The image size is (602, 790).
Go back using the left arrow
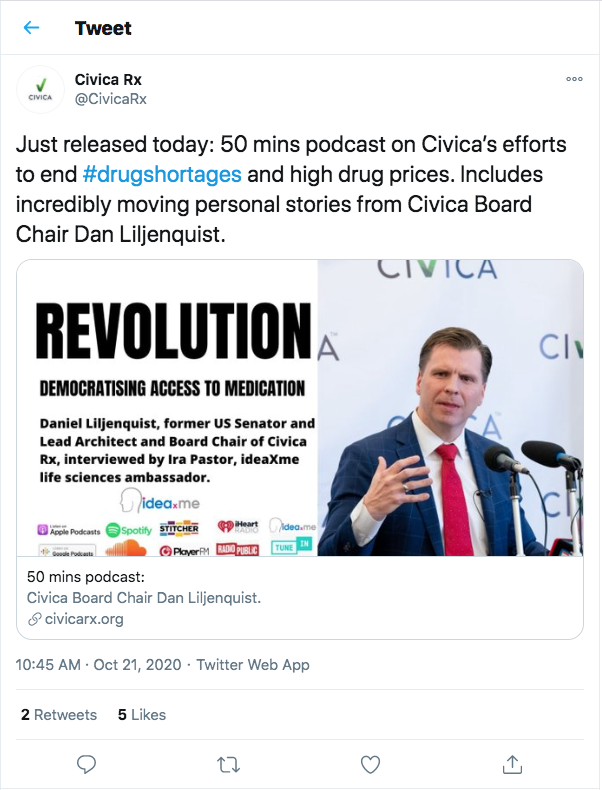pos(31,27)
